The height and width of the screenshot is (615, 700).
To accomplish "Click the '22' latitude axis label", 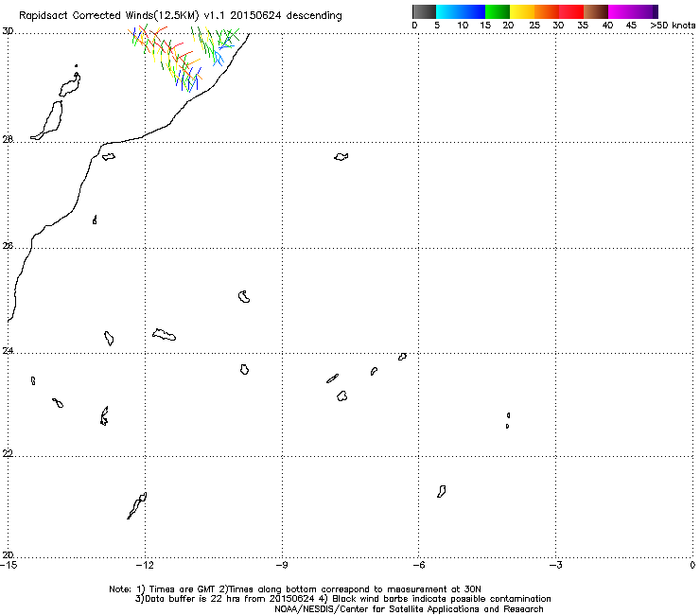I will [x=8, y=453].
